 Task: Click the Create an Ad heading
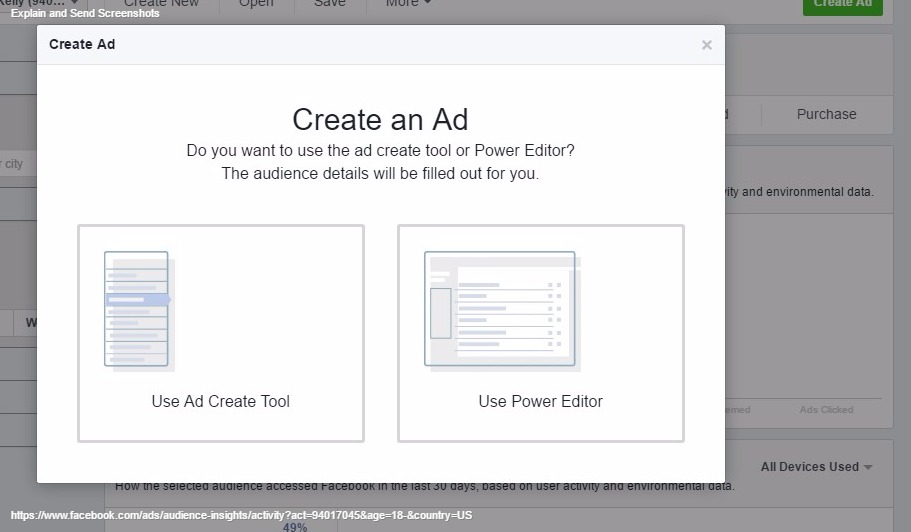click(x=380, y=120)
